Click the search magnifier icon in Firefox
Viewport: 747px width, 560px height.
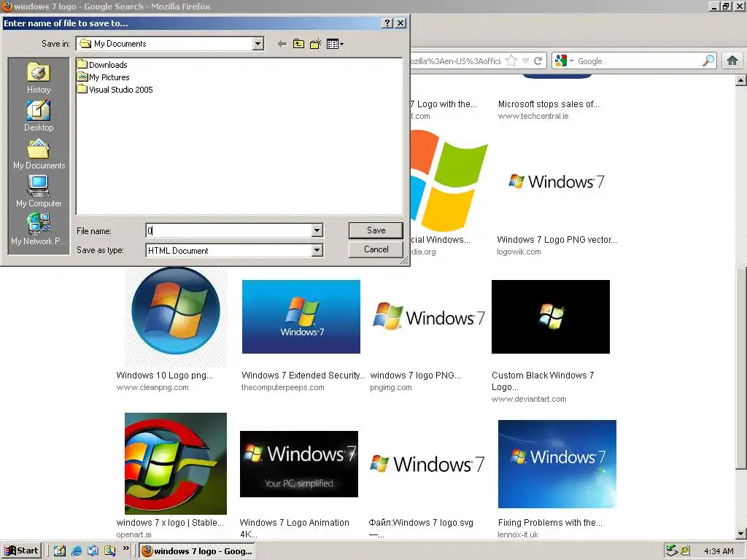(708, 61)
